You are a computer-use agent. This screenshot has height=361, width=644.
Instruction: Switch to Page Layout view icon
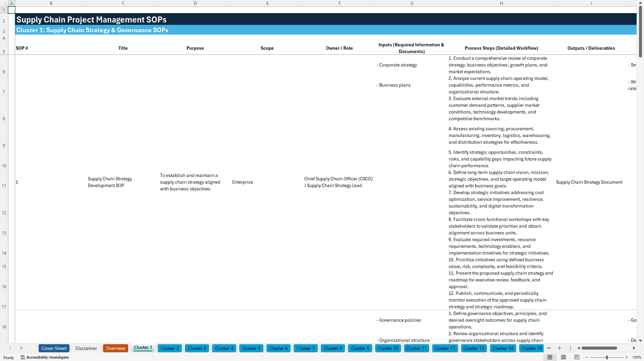[563, 357]
